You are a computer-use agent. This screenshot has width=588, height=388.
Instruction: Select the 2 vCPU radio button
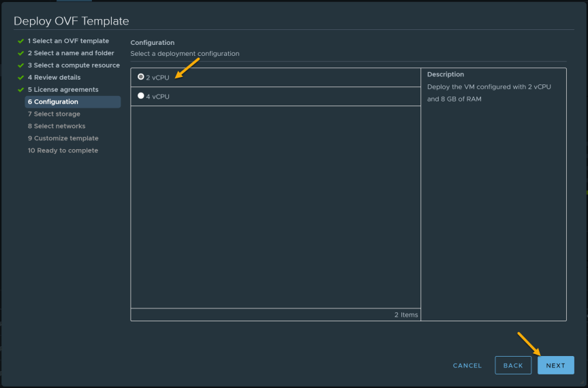click(x=140, y=76)
